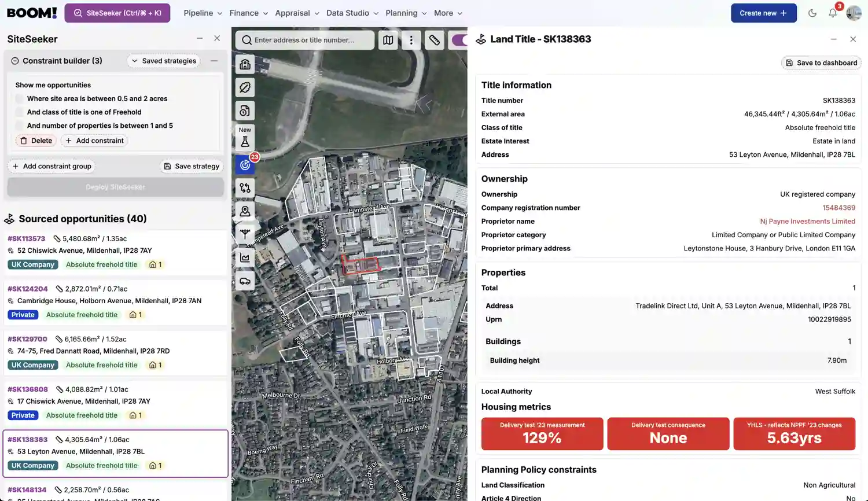The height and width of the screenshot is (501, 868).
Task: Toggle the purple map switch
Action: click(460, 40)
